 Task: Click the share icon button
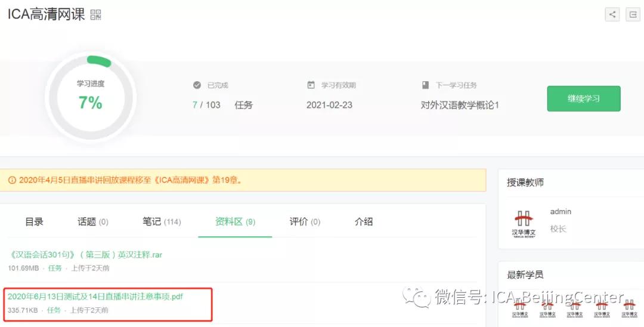point(612,14)
